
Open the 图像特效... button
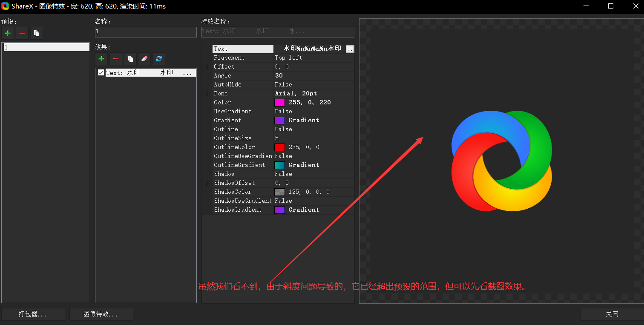click(x=101, y=314)
